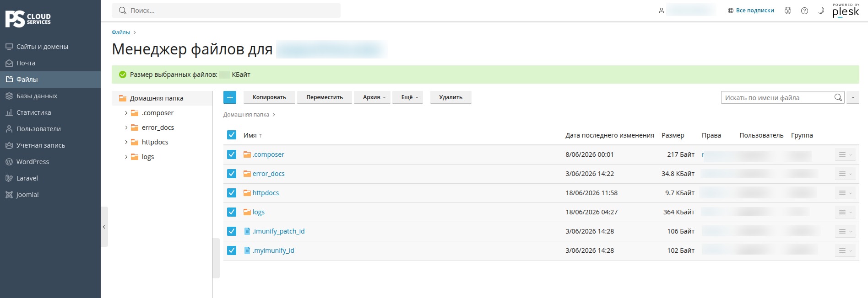Click the Удалить button

451,97
